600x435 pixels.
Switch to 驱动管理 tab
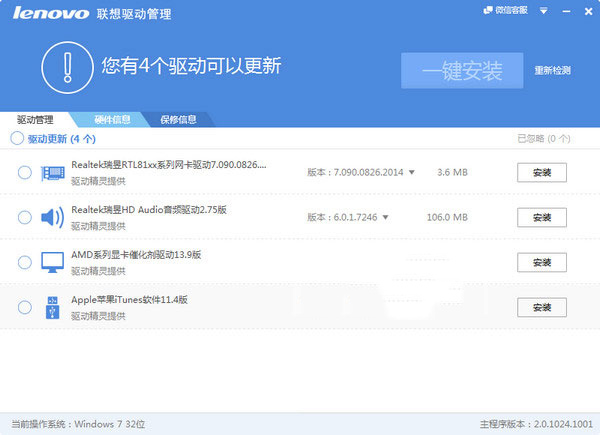(35, 120)
